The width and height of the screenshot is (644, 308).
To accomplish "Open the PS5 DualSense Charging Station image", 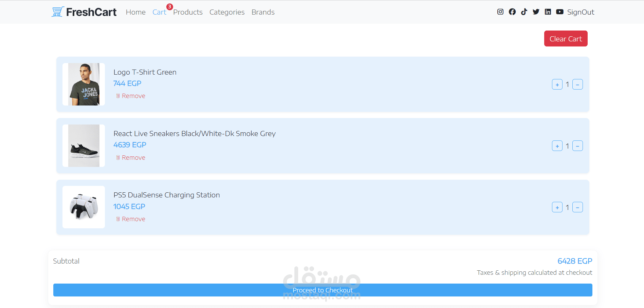I will click(x=84, y=207).
